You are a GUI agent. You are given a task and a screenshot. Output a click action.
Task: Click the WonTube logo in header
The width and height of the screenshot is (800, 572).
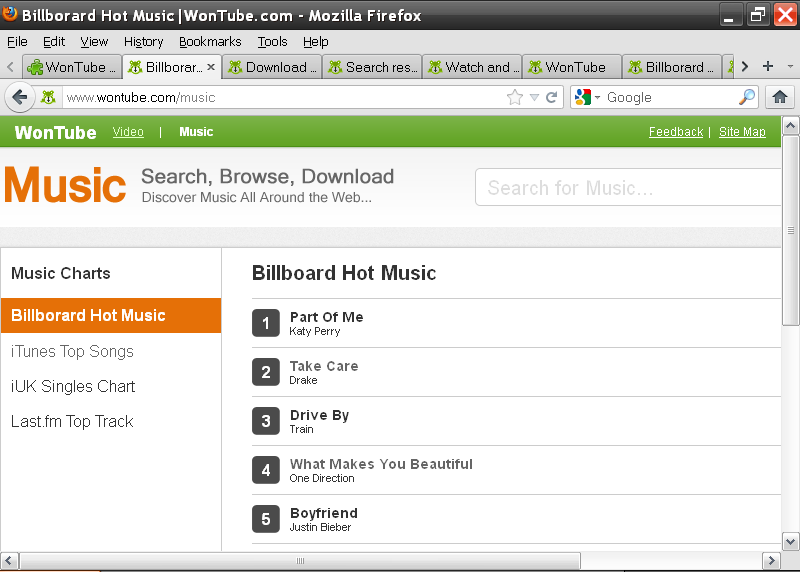pos(56,132)
